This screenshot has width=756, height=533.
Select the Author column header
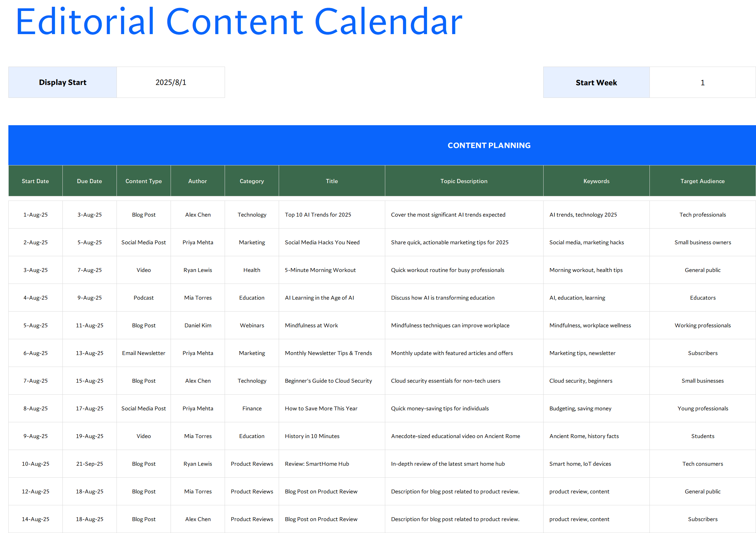tap(198, 181)
